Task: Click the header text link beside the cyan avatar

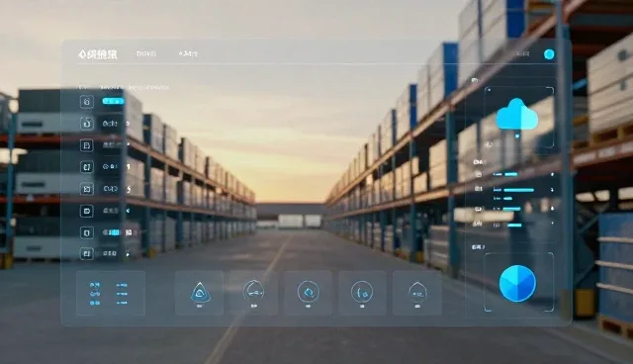Action: (523, 53)
